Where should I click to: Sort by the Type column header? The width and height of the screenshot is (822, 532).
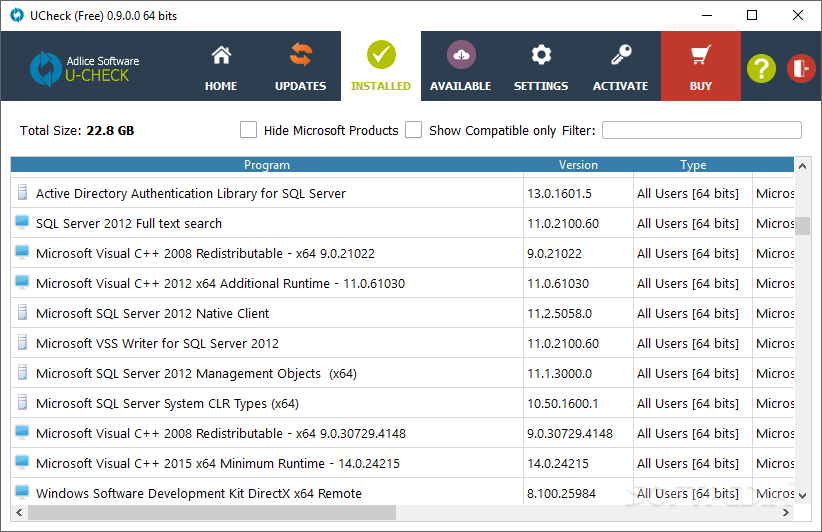(x=693, y=165)
